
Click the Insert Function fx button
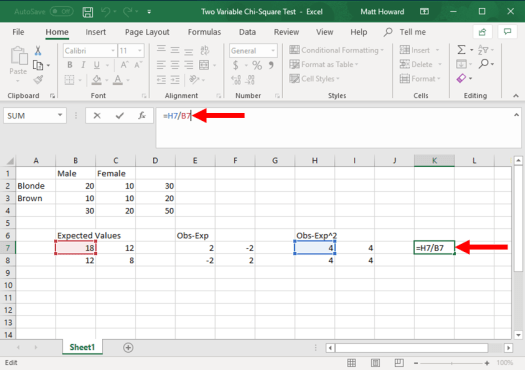coord(142,116)
